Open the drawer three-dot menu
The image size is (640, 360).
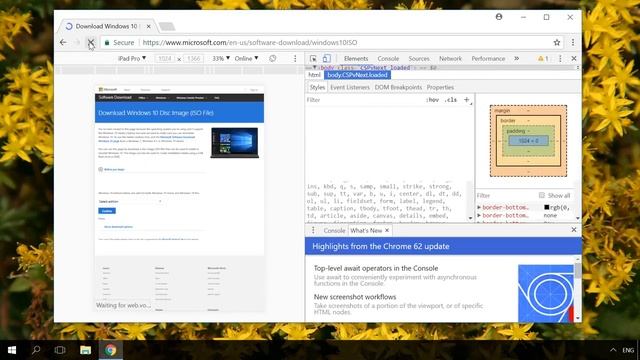[x=313, y=230]
